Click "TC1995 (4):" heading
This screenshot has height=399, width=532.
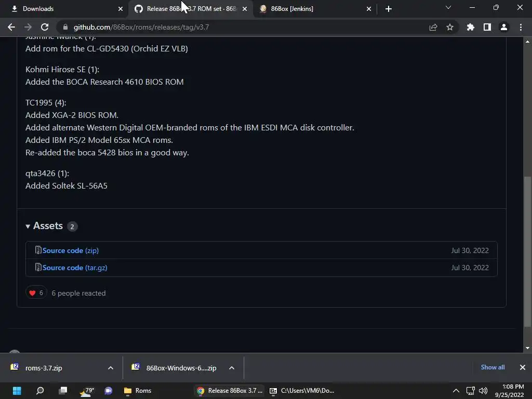coord(46,103)
